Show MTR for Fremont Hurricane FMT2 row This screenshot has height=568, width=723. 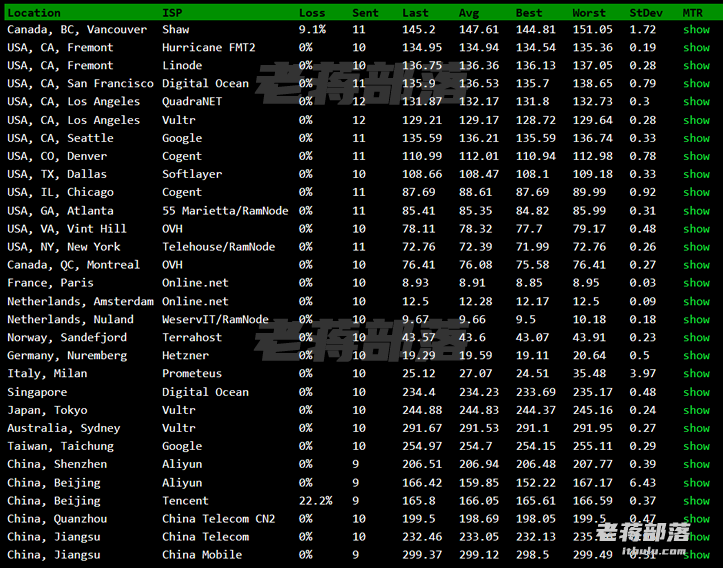(x=696, y=47)
